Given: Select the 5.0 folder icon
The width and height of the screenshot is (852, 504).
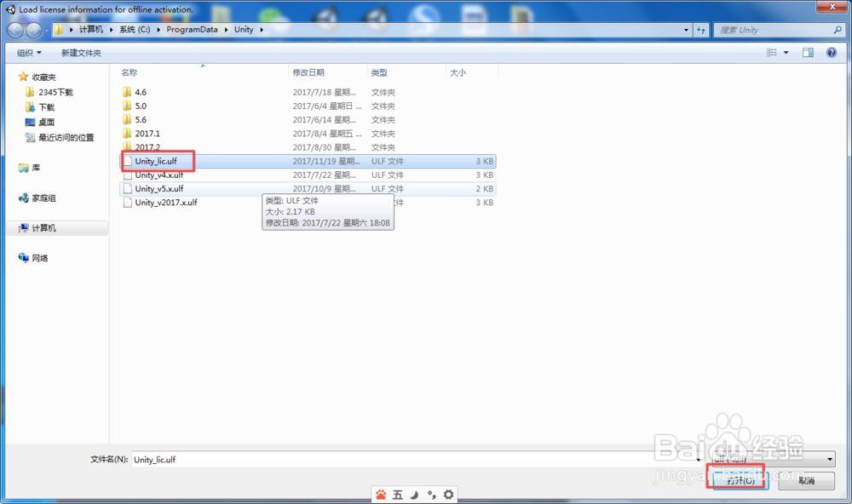Looking at the screenshot, I should click(x=127, y=106).
